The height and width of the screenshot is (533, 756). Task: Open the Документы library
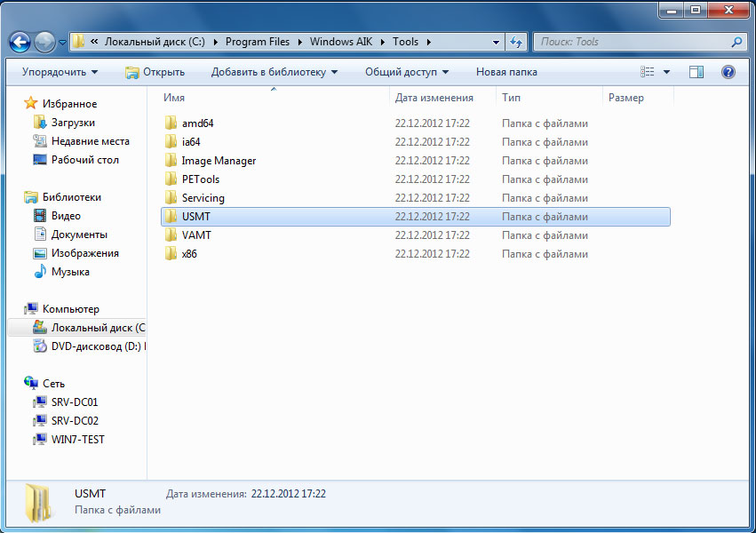(x=79, y=235)
